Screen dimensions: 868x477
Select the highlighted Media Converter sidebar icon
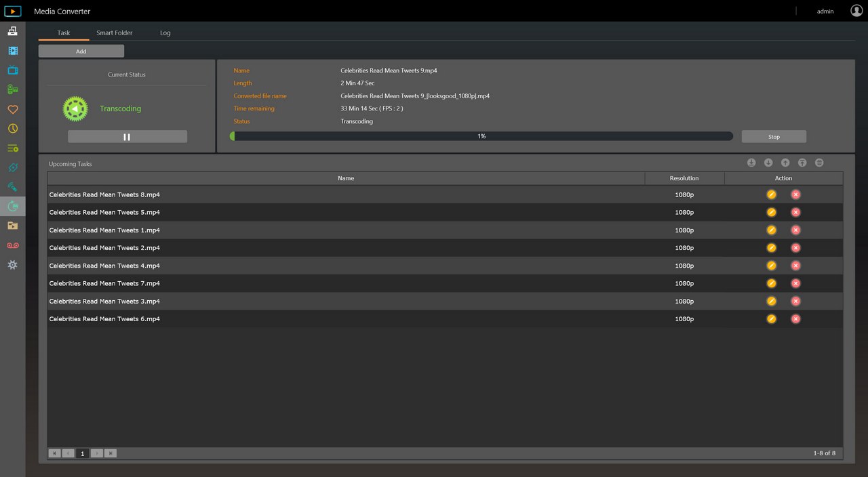click(x=12, y=206)
